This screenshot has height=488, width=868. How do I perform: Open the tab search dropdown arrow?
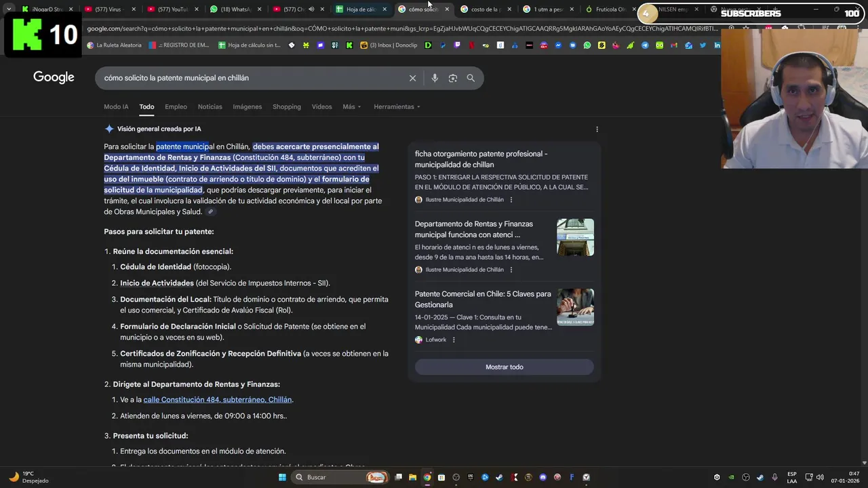point(8,9)
